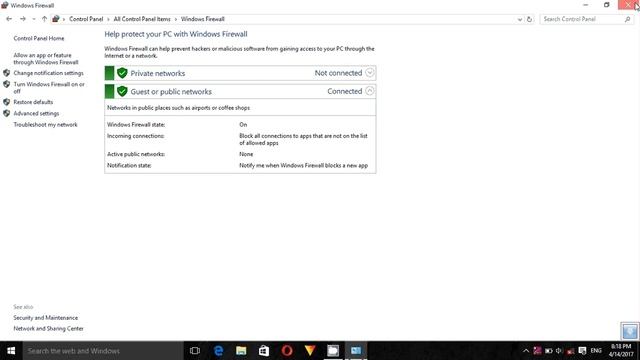Launch Opera browser from taskbar
This screenshot has width=640, height=360.
pyautogui.click(x=287, y=351)
